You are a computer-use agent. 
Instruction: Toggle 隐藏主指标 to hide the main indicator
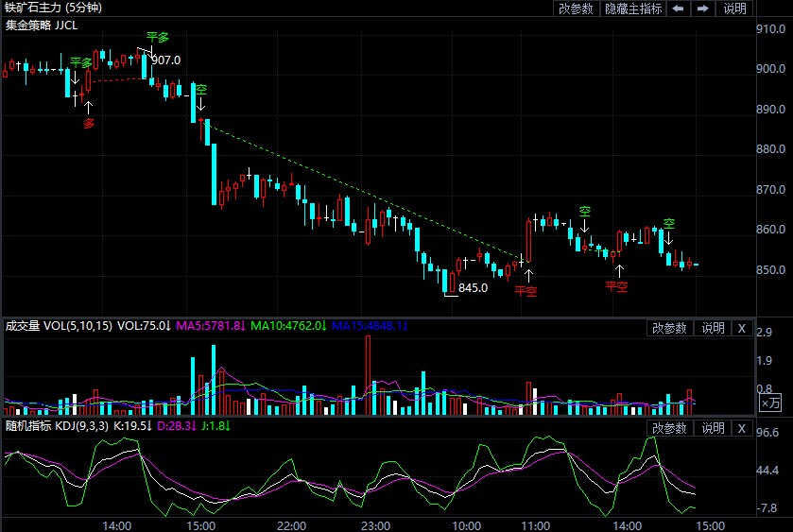pyautogui.click(x=633, y=9)
